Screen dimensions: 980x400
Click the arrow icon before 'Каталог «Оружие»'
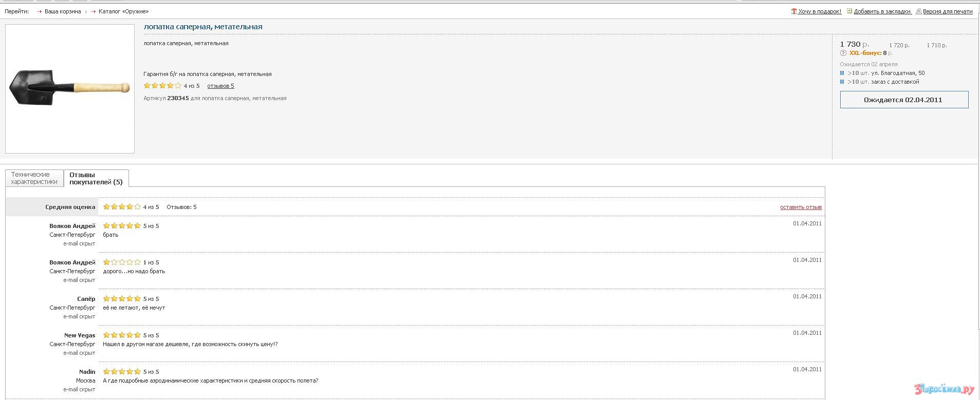click(x=94, y=11)
